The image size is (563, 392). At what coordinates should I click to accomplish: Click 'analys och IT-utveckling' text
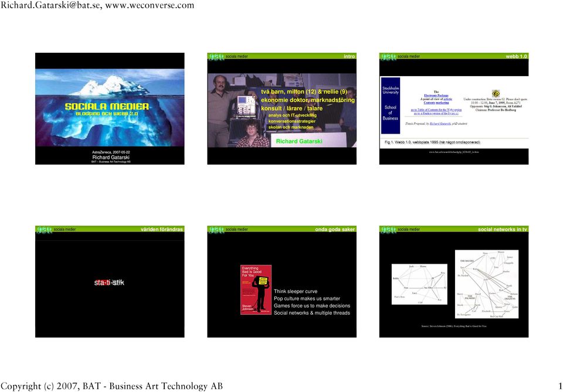click(x=292, y=115)
